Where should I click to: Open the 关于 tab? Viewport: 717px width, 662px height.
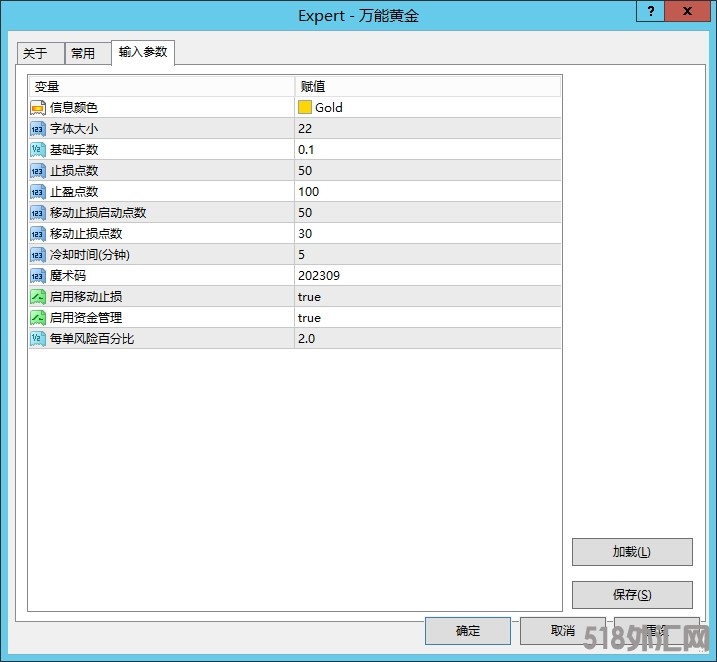pos(40,53)
